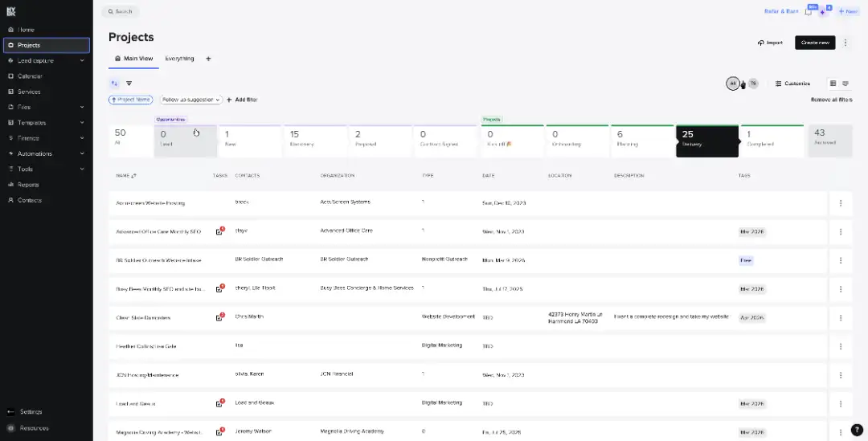This screenshot has height=441, width=868.
Task: Click the Import button
Action: tap(770, 43)
